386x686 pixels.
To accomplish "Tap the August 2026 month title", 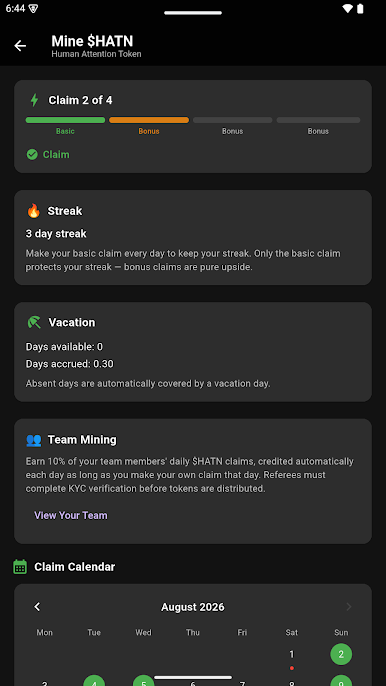I will [193, 607].
